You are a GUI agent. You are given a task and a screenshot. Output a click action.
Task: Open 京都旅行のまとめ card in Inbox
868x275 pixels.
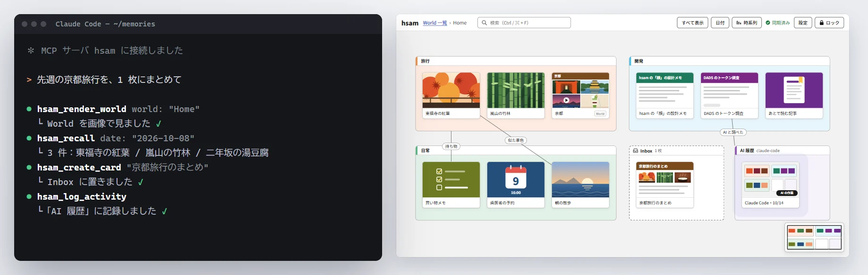(x=665, y=185)
